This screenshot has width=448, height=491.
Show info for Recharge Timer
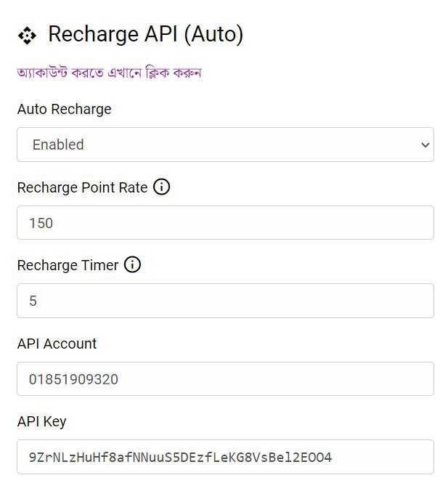(x=132, y=265)
